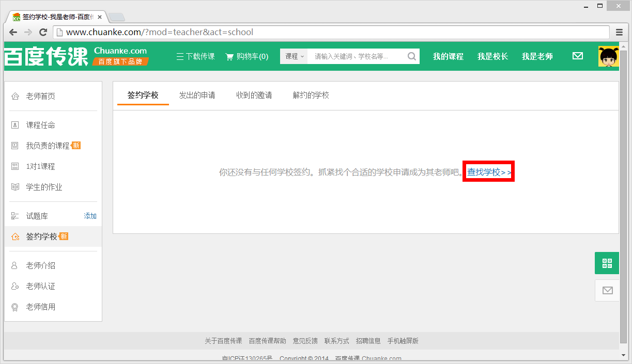The image size is (632, 364).
Task: Click 我的课程 in the top navigation
Action: pos(448,56)
